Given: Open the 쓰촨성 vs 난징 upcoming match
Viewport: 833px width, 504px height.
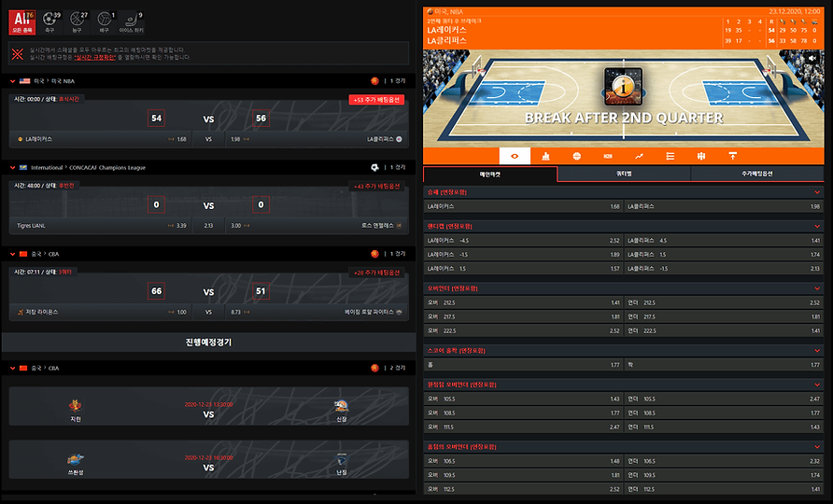Looking at the screenshot, I should coord(209,459).
